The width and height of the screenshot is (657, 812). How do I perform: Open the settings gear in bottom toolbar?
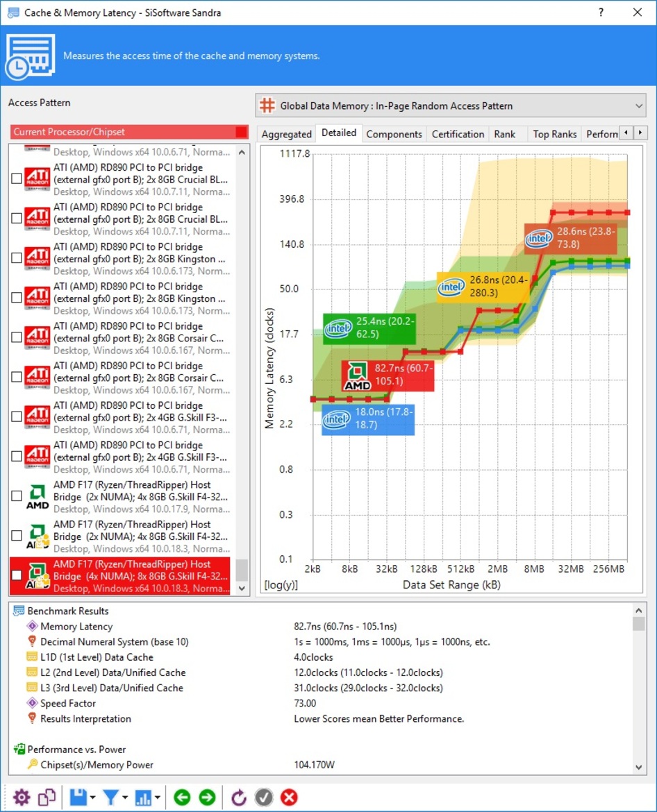click(22, 797)
